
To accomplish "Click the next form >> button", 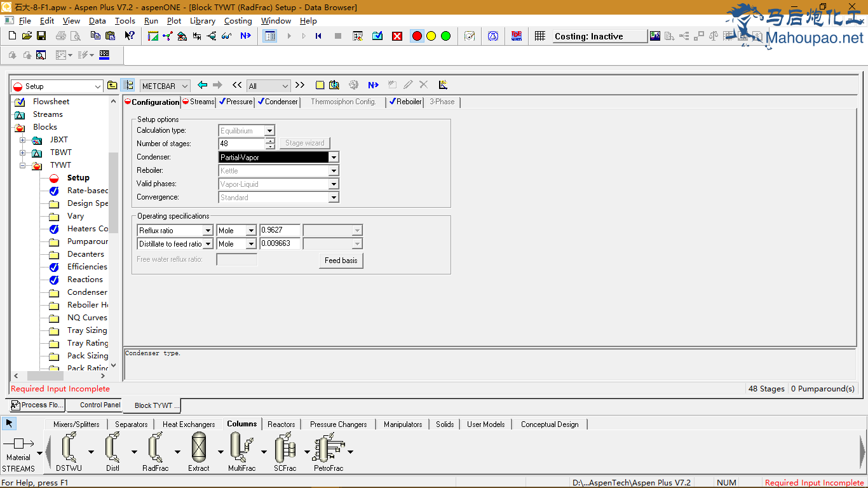I will click(x=300, y=85).
